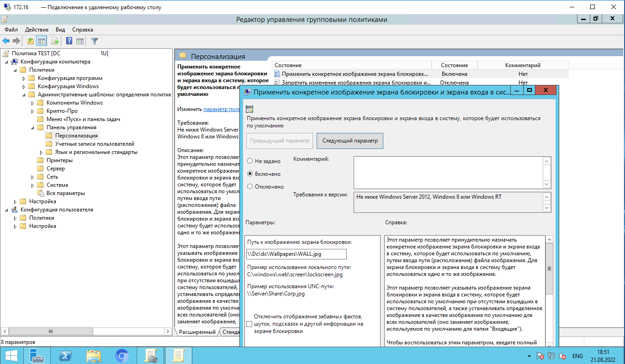Expand the Сеть tree node

click(32, 177)
